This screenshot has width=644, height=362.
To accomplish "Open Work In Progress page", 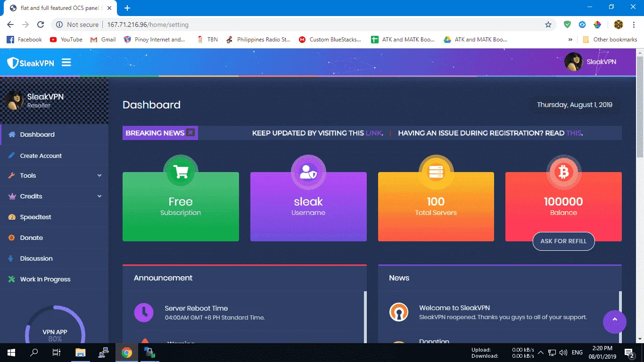I will pyautogui.click(x=55, y=279).
